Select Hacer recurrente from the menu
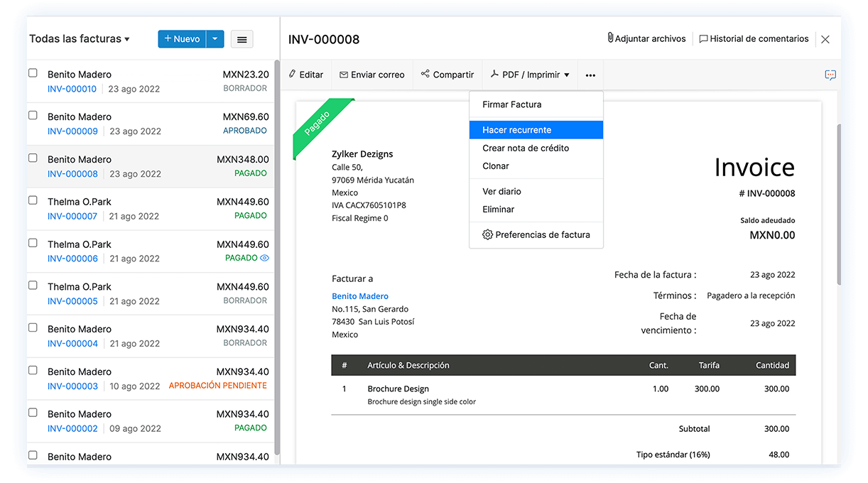This screenshot has height=483, width=868. (x=516, y=130)
